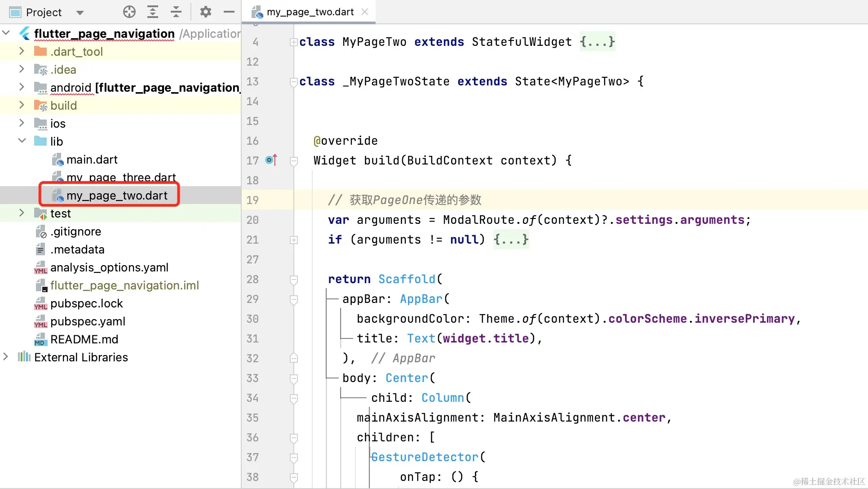Click the pubspec.yaml YML file icon
868x489 pixels.
click(x=40, y=321)
